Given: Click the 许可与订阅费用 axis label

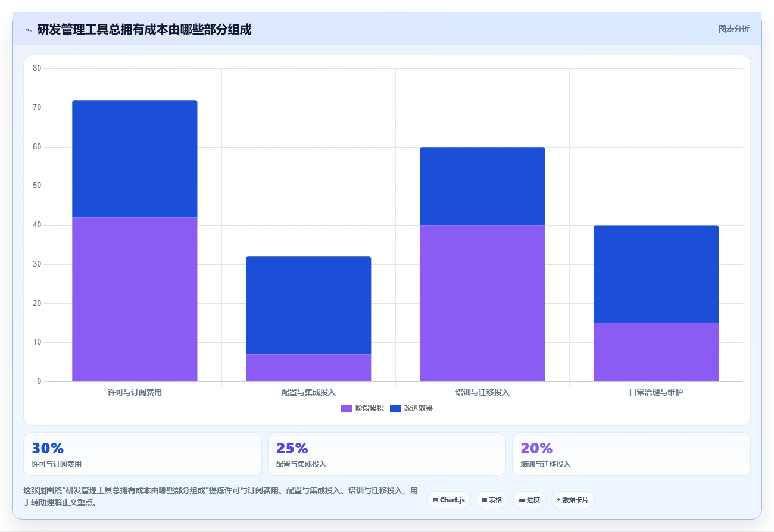Looking at the screenshot, I should pos(135,393).
